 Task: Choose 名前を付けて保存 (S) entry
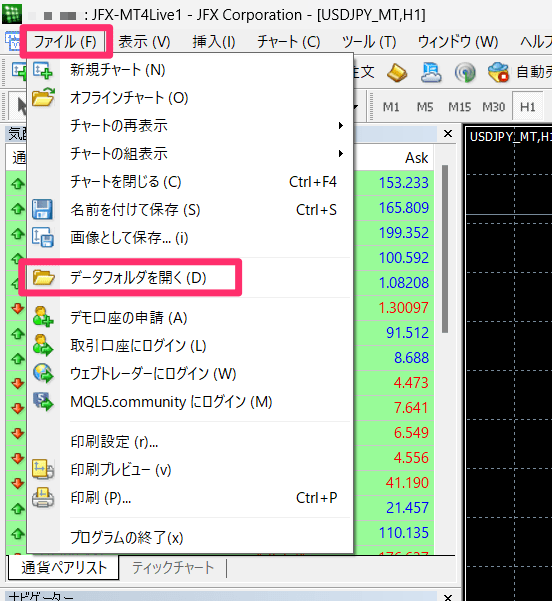(x=190, y=210)
